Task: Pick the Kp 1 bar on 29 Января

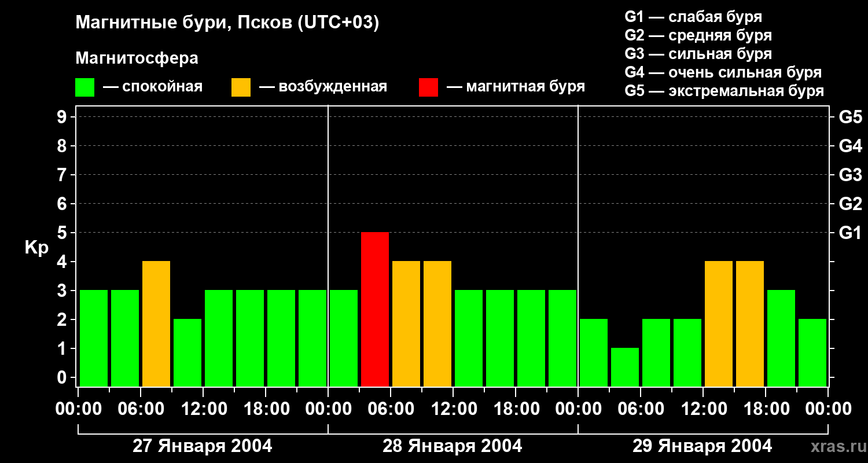Action: coord(625,367)
